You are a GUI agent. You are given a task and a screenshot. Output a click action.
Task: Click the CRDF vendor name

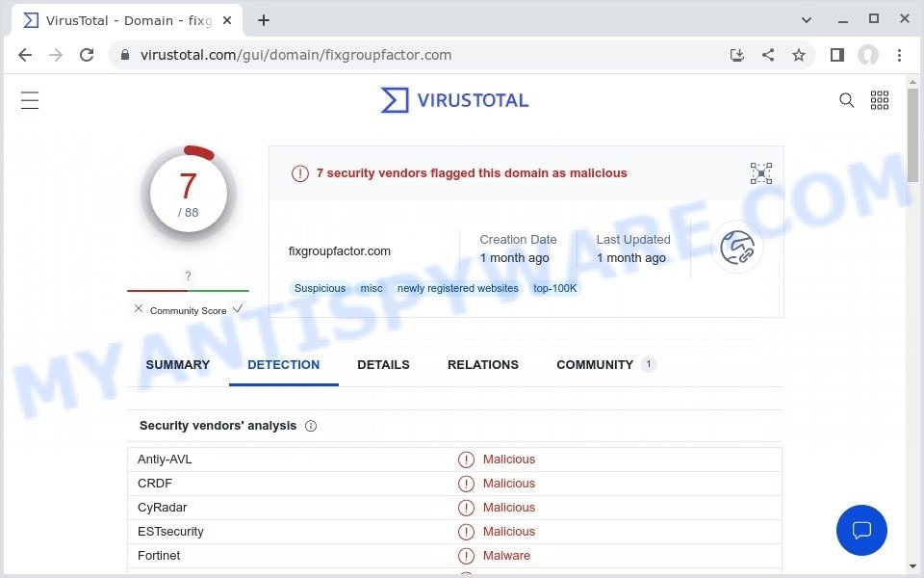(x=154, y=484)
